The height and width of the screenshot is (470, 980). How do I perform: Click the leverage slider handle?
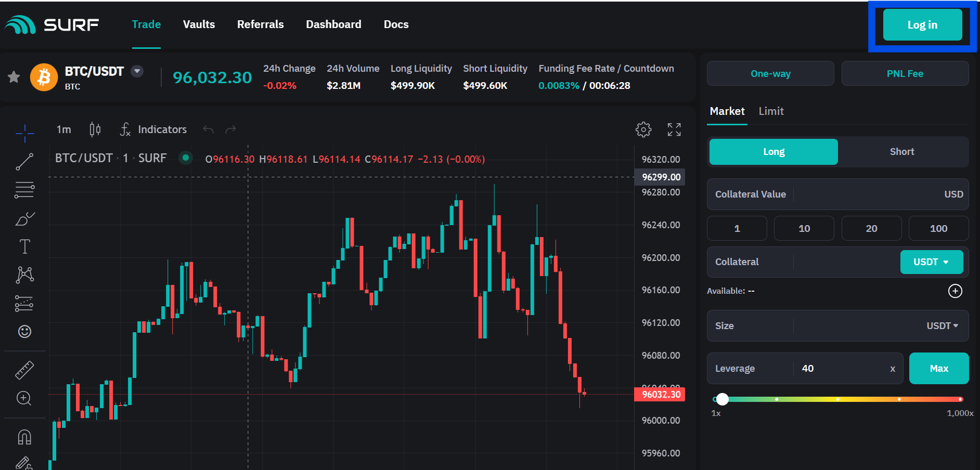pyautogui.click(x=722, y=399)
